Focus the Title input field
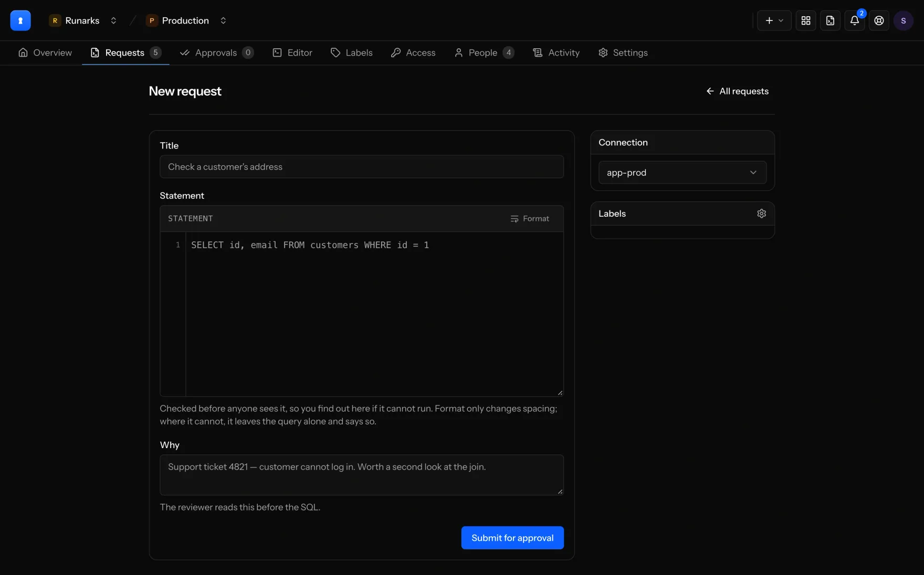 pyautogui.click(x=362, y=167)
